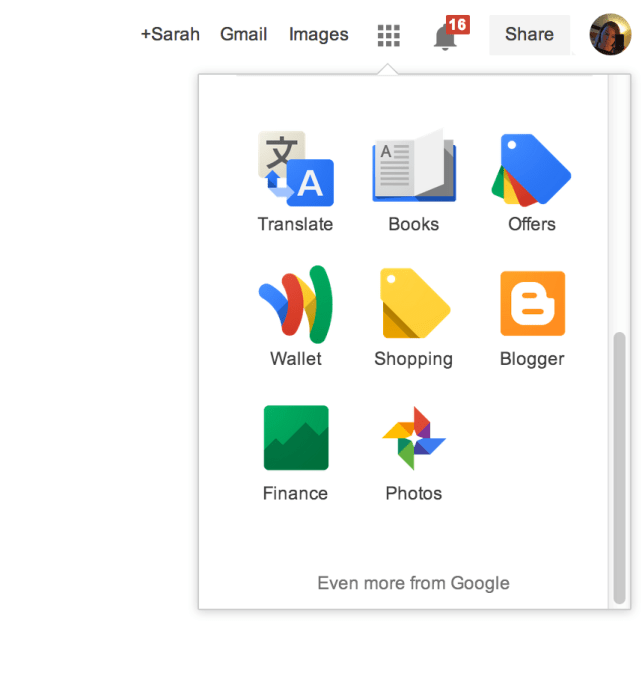Click the Wallet text label
Image resolution: width=642 pixels, height=679 pixels.
tap(296, 359)
